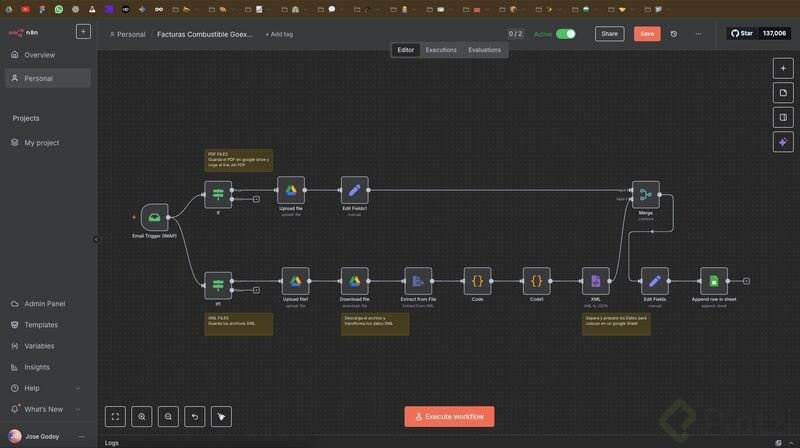
Task: Open WhatsApp bookmark in browser bar
Action: (x=59, y=9)
